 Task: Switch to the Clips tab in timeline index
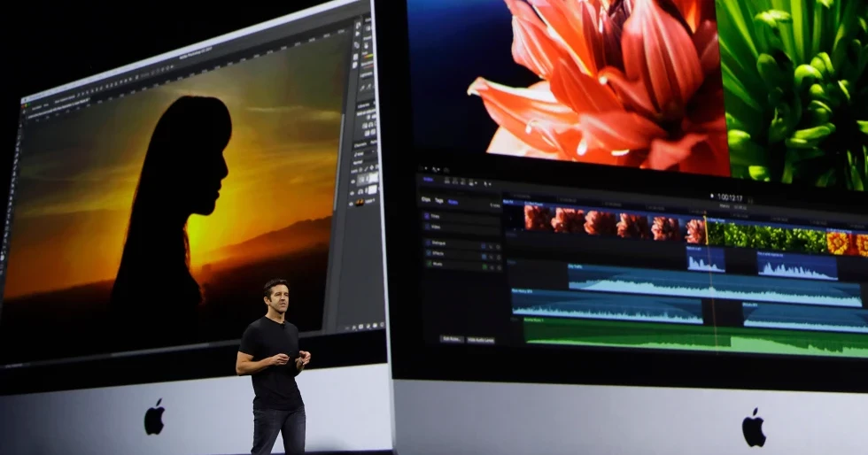point(426,200)
